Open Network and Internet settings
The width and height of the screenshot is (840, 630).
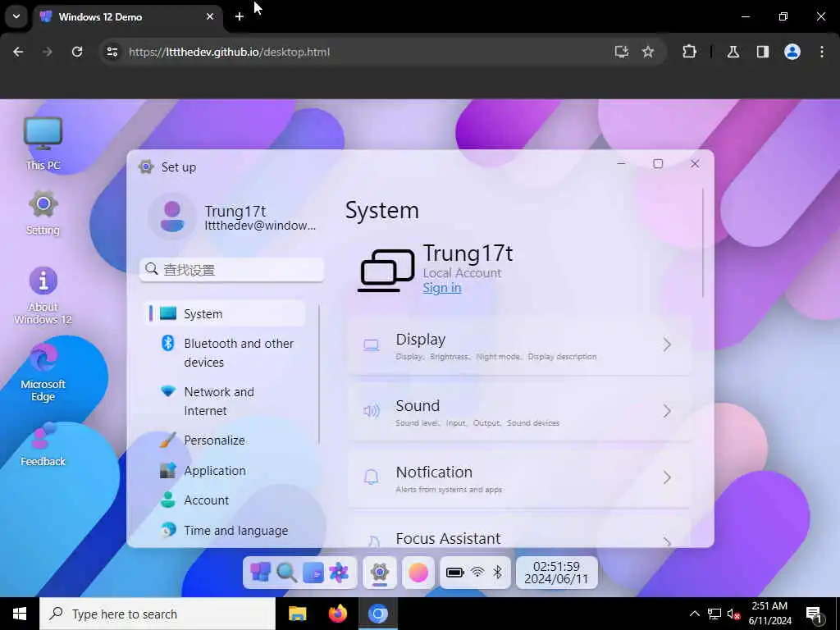225,401
